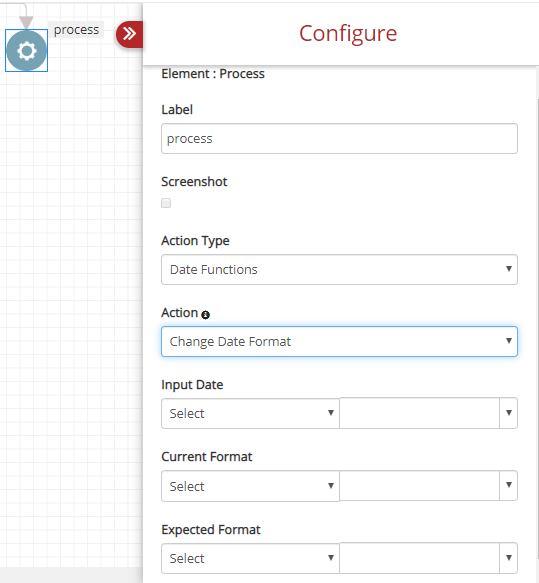Collapse the Configure panel with red arrow
The height and width of the screenshot is (583, 539).
(x=129, y=34)
